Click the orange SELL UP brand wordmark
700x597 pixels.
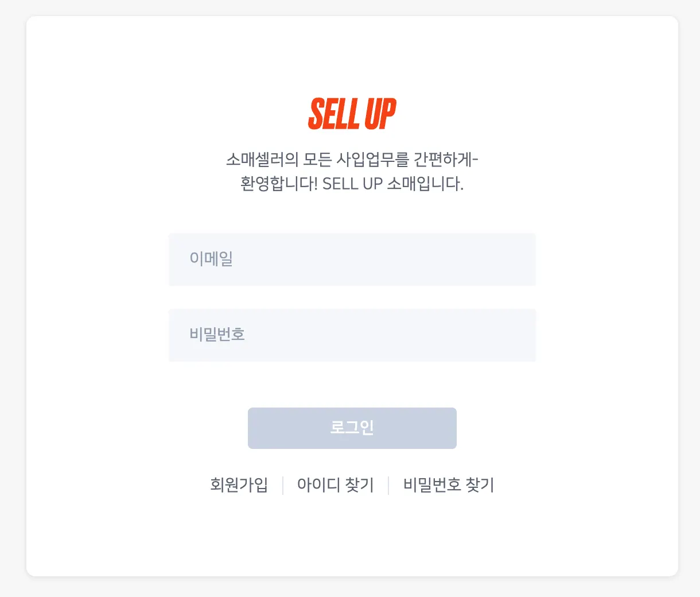[352, 114]
